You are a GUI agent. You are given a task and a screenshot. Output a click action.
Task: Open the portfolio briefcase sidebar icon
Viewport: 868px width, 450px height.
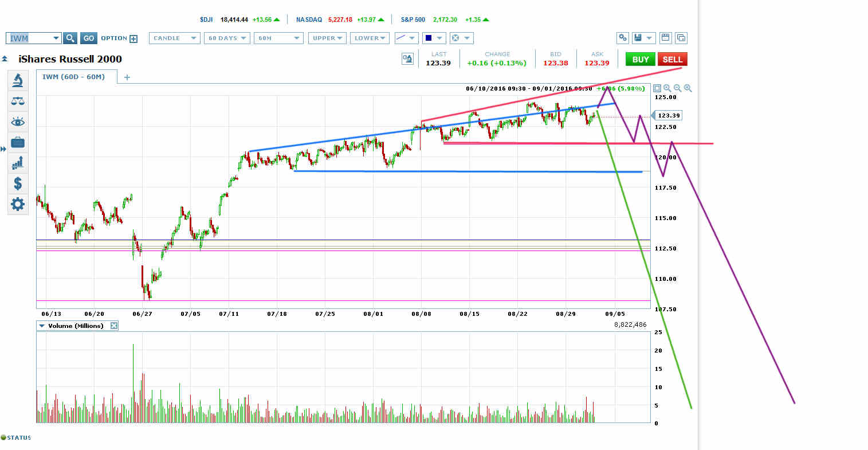pos(18,142)
